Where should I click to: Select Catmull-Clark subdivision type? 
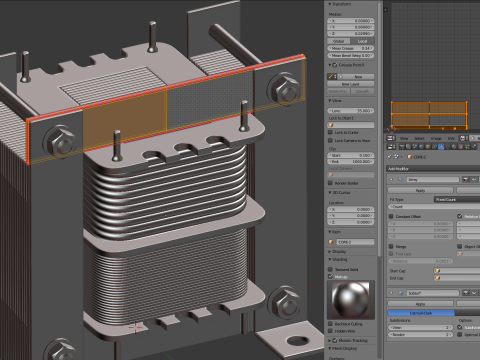point(421,313)
